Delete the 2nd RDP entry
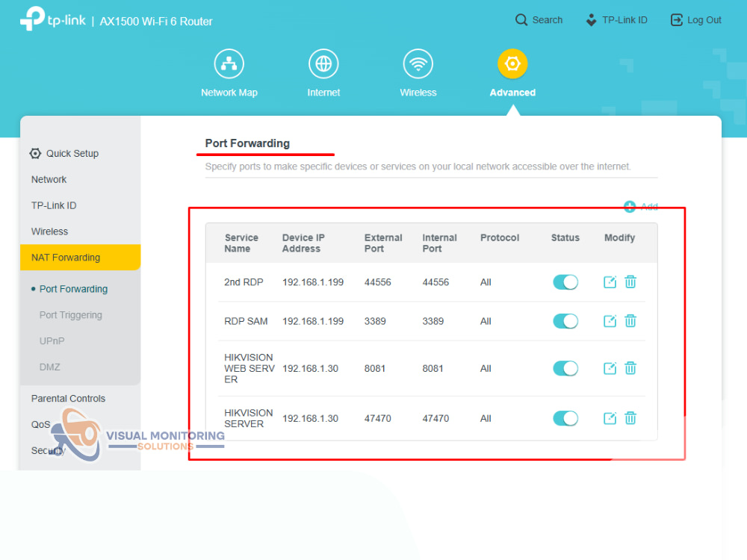The width and height of the screenshot is (747, 560). click(x=630, y=282)
